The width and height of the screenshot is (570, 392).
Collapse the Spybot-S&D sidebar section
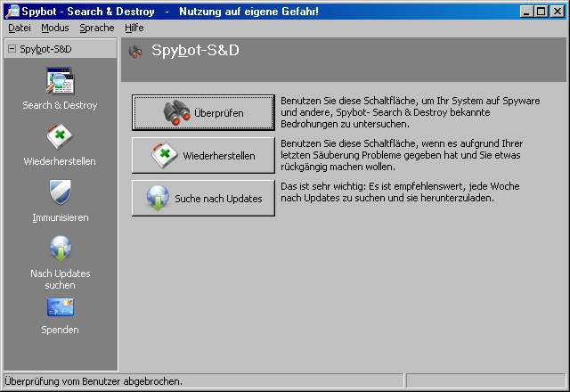click(x=12, y=48)
